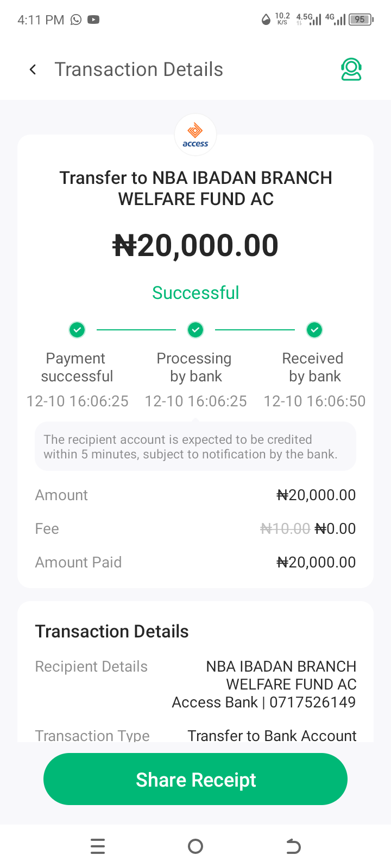Open customer support headset icon
The width and height of the screenshot is (391, 868).
(351, 69)
